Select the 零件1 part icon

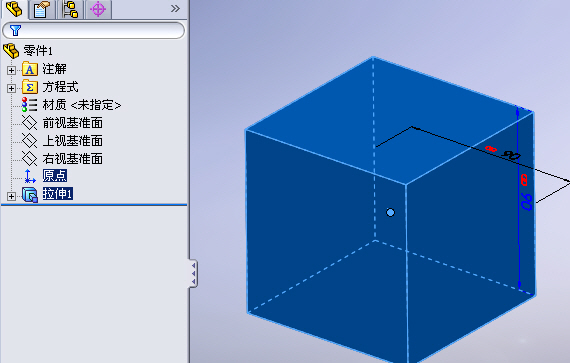pos(11,51)
